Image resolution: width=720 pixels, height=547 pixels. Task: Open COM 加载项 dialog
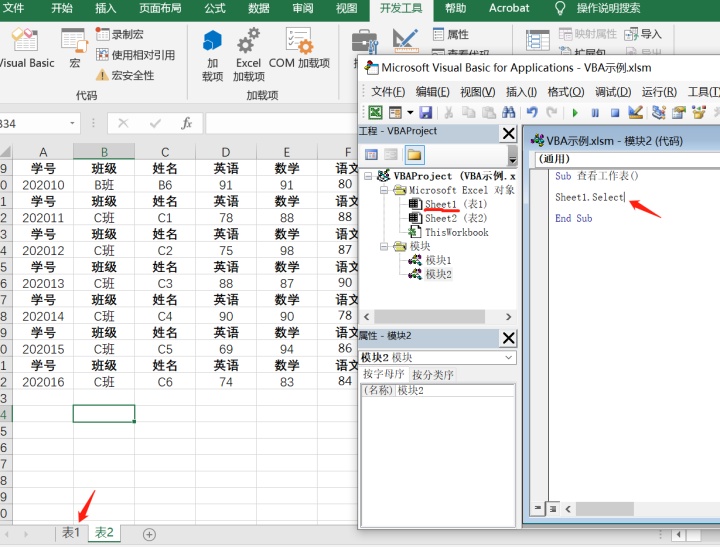(x=299, y=48)
